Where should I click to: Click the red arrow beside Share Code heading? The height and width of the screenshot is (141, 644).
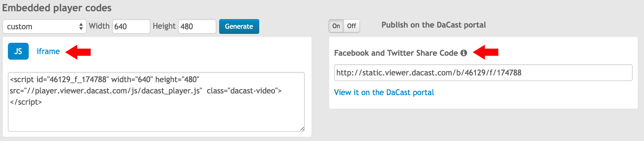coord(486,52)
